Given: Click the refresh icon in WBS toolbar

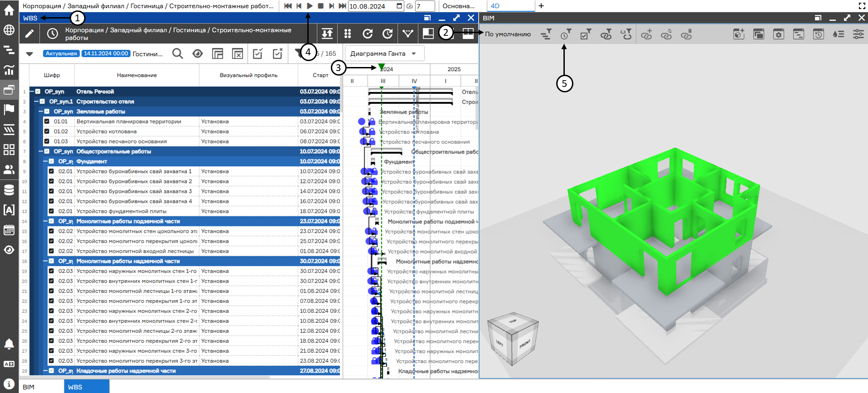Looking at the screenshot, I should pyautogui.click(x=367, y=34).
